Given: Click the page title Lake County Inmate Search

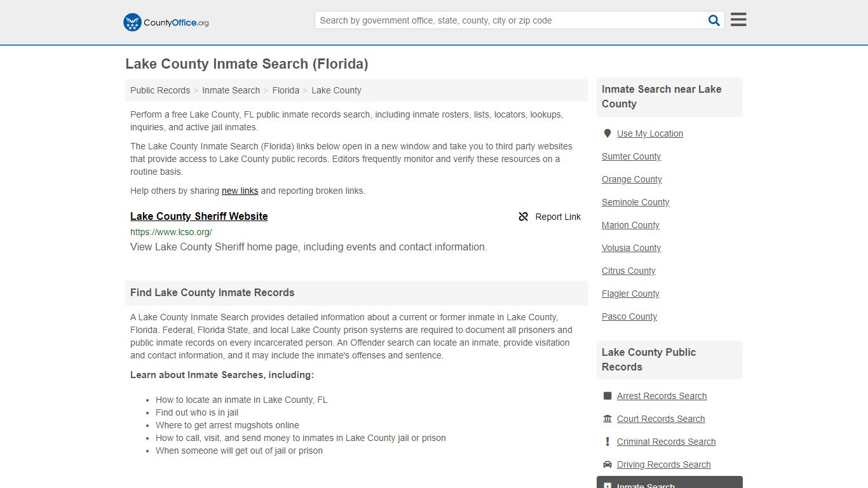Looking at the screenshot, I should [x=247, y=64].
